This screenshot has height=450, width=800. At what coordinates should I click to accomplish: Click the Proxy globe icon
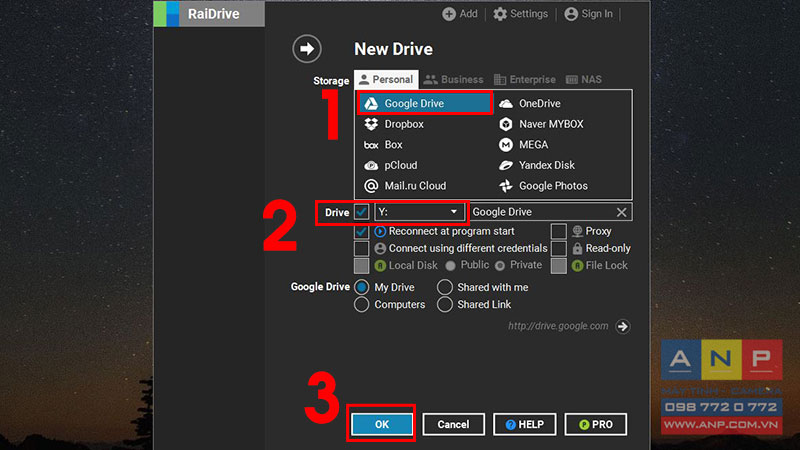[577, 231]
